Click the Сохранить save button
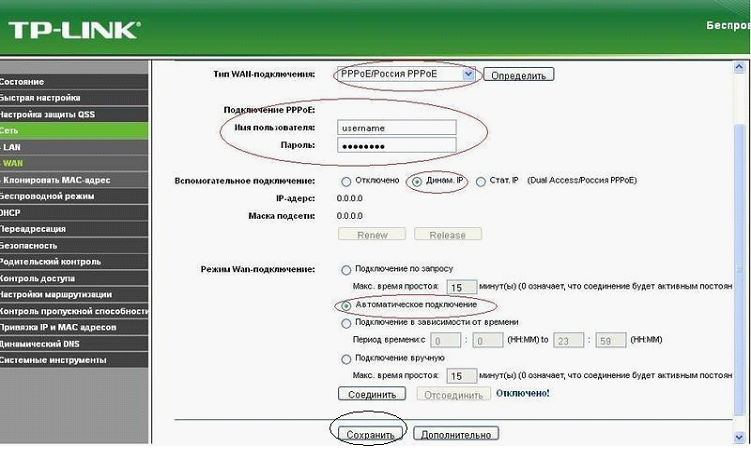Image resolution: width=751 pixels, height=465 pixels. pyautogui.click(x=370, y=434)
